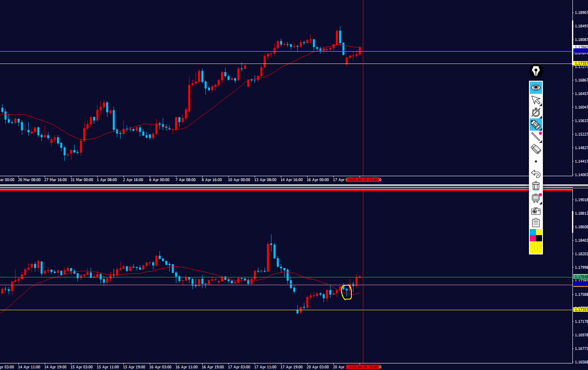Pick the eraser tool
Screen dimensions: 588x370
536,149
